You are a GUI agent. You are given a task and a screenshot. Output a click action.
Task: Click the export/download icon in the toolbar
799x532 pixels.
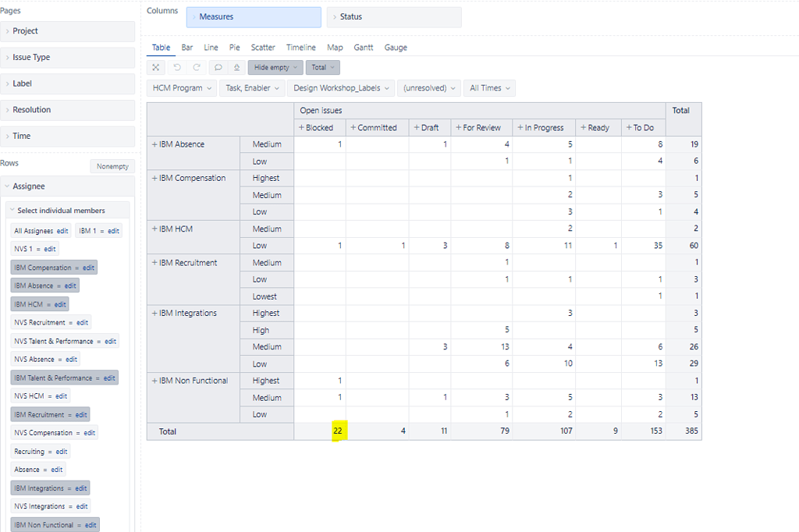click(x=237, y=67)
